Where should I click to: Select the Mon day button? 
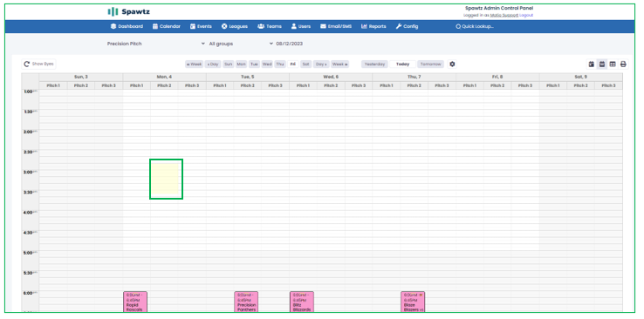(x=241, y=64)
